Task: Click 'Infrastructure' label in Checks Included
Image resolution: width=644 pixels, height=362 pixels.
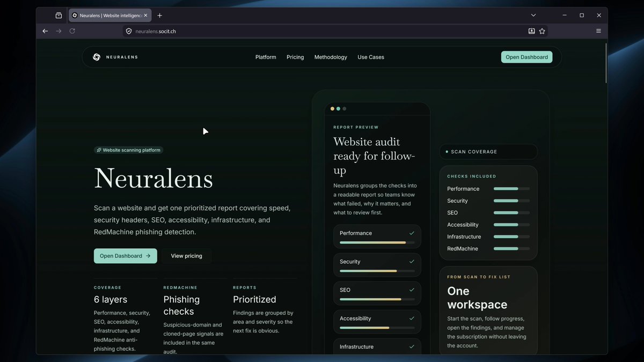Action: click(464, 237)
